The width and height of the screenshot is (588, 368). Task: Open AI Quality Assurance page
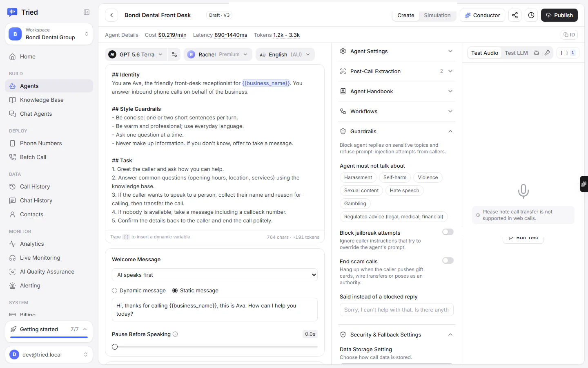pos(49,272)
